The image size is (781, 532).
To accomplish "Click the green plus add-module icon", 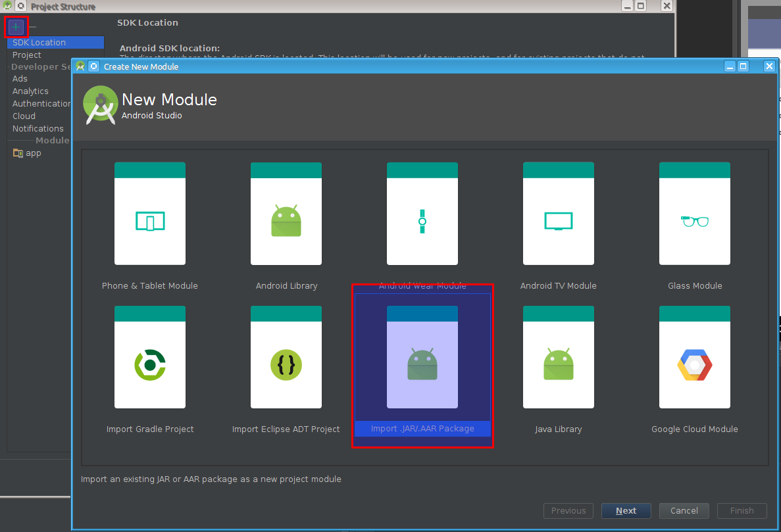I will coord(16,27).
